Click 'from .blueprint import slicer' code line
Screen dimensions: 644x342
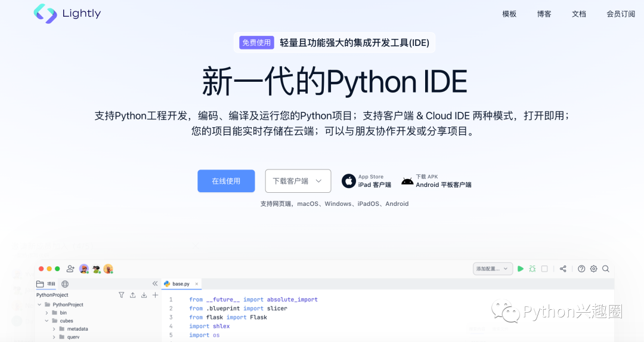tap(238, 309)
